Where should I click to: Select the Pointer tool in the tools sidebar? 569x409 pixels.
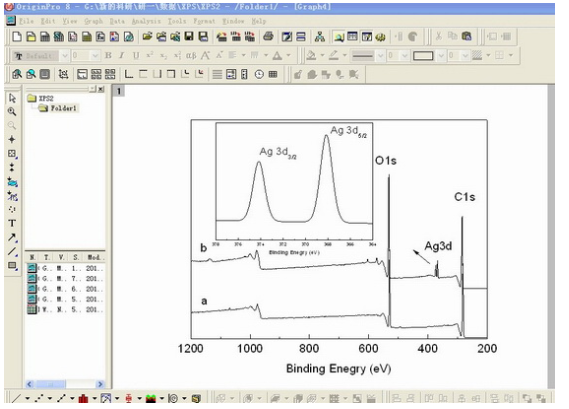coord(12,98)
